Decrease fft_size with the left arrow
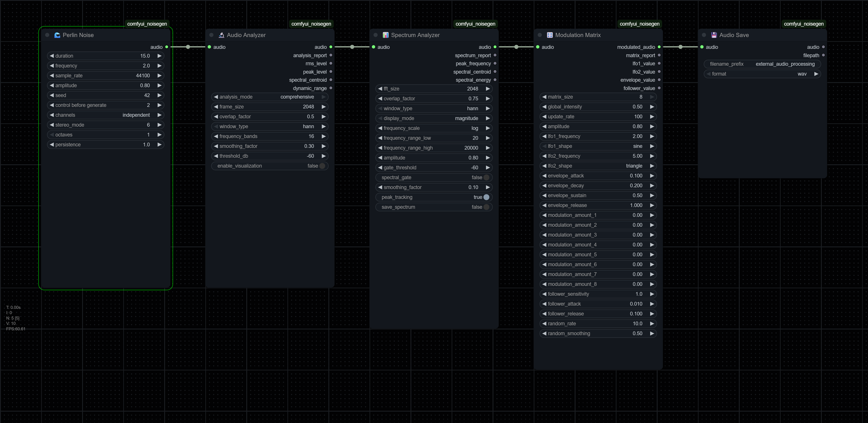868x423 pixels. point(380,89)
